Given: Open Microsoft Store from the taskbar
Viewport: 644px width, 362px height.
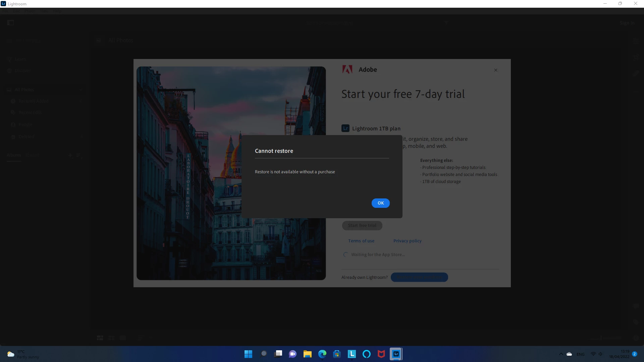Looking at the screenshot, I should (337, 354).
